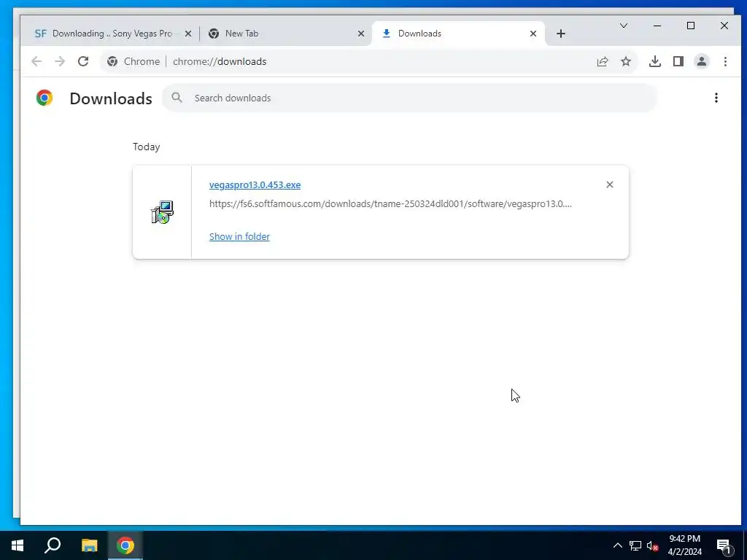The width and height of the screenshot is (747, 560).
Task: Open Chrome's three-dot main menu
Action: coord(725,61)
